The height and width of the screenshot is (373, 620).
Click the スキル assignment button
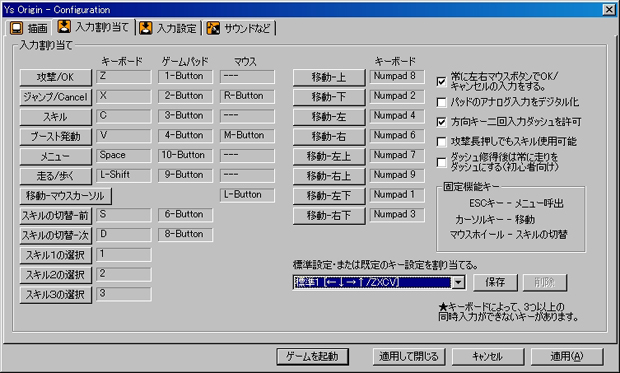(56, 117)
